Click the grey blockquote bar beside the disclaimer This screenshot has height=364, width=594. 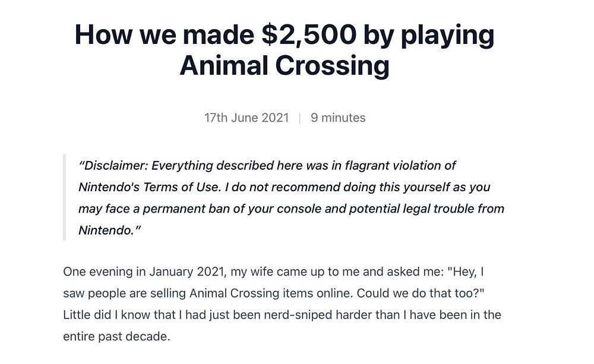[x=64, y=197]
